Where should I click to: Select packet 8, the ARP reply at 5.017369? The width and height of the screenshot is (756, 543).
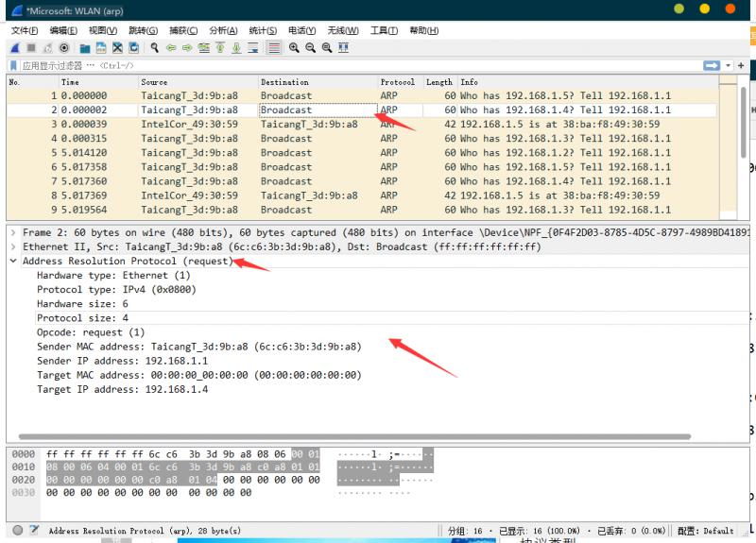[x=362, y=195]
